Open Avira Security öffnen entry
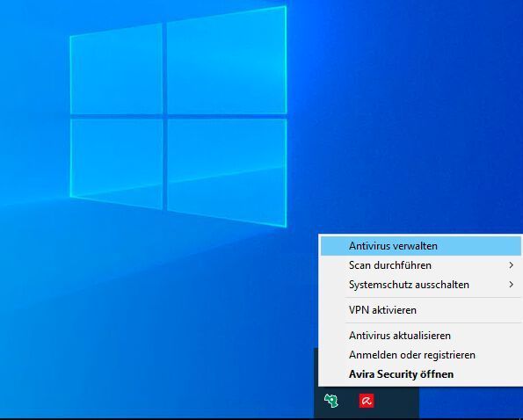This screenshot has width=523, height=420. (x=421, y=374)
